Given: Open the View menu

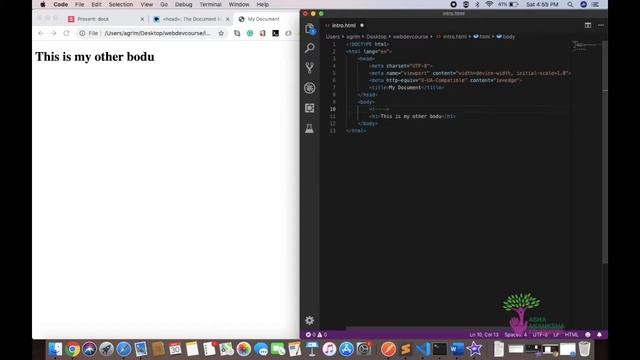Looking at the screenshot, I should (x=147, y=4).
